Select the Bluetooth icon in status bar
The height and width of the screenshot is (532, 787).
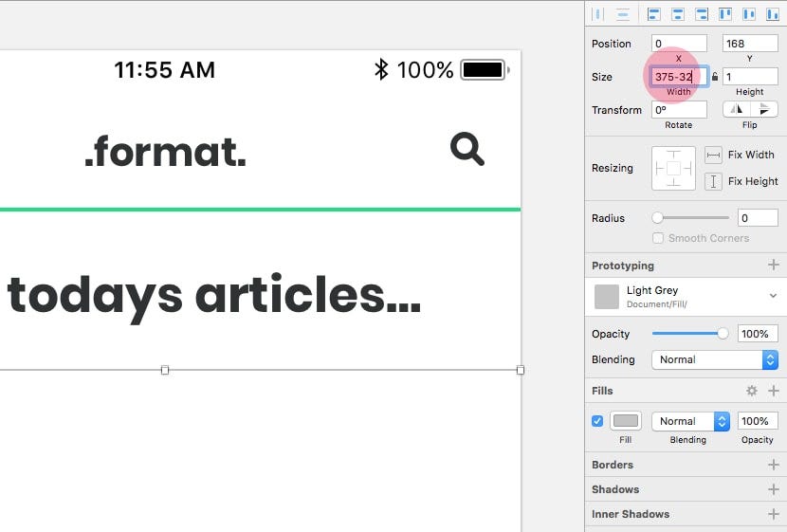pos(381,69)
